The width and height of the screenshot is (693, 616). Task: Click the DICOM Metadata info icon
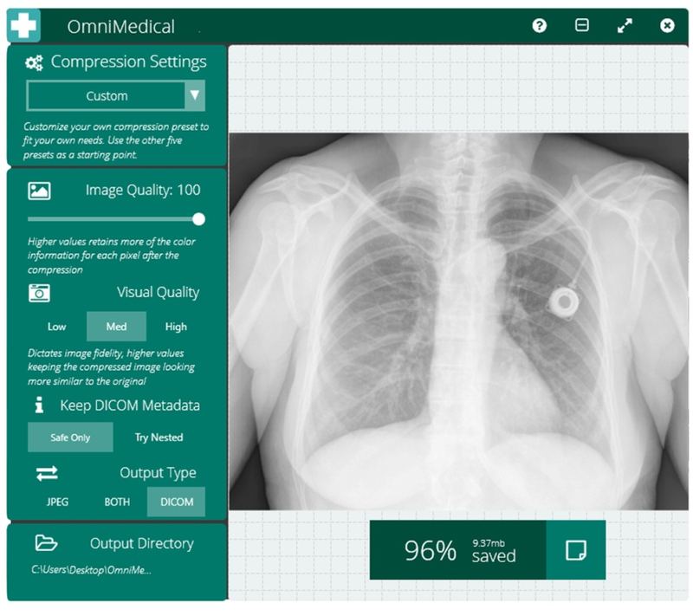click(x=39, y=405)
